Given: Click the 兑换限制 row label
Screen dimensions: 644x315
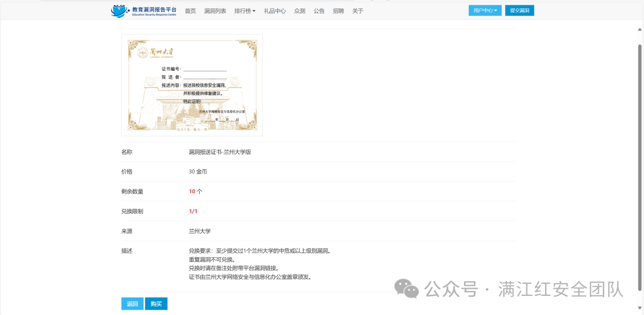Looking at the screenshot, I should coord(132,211).
